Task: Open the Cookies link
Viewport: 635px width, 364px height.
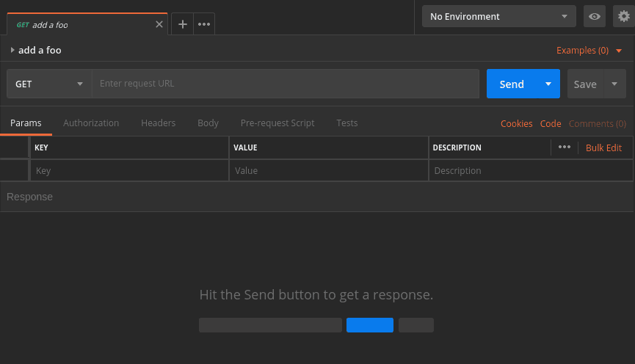Action: point(516,123)
